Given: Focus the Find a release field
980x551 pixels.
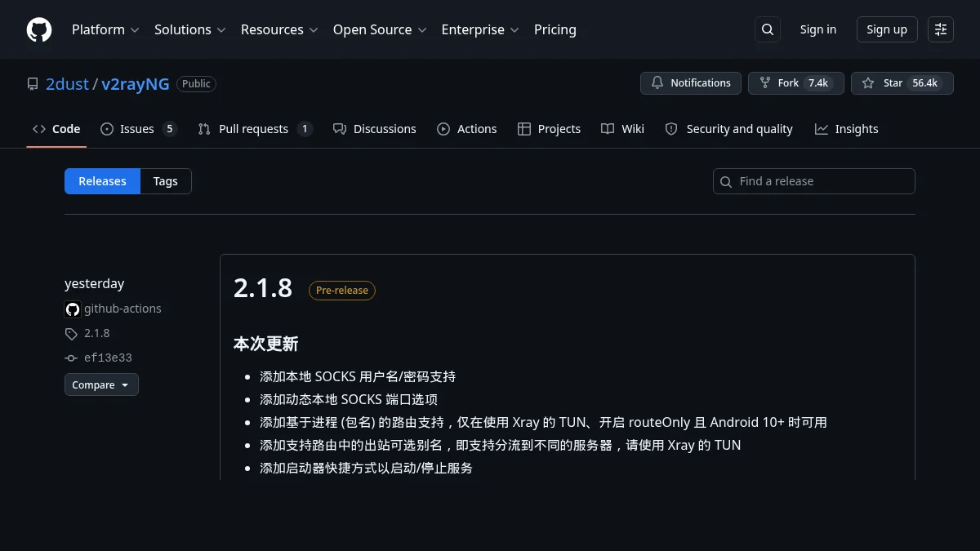Looking at the screenshot, I should coord(814,181).
